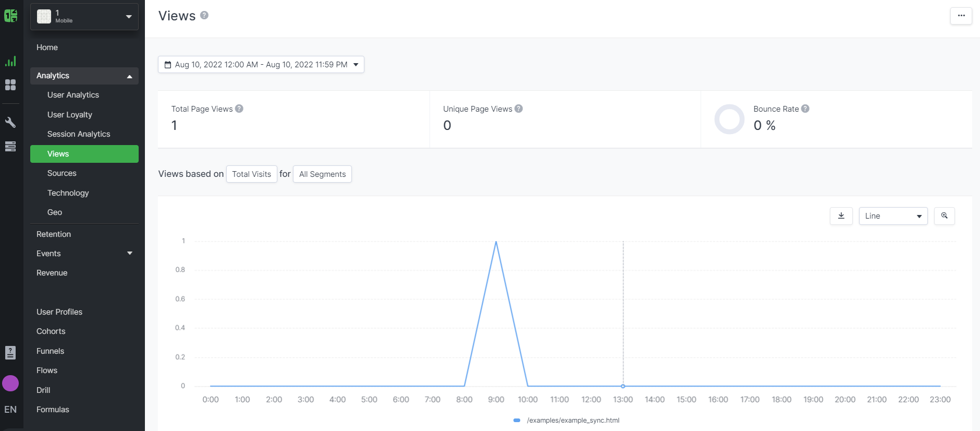The height and width of the screenshot is (431, 980).
Task: Open the dashboards grid sidebar icon
Action: (x=10, y=85)
